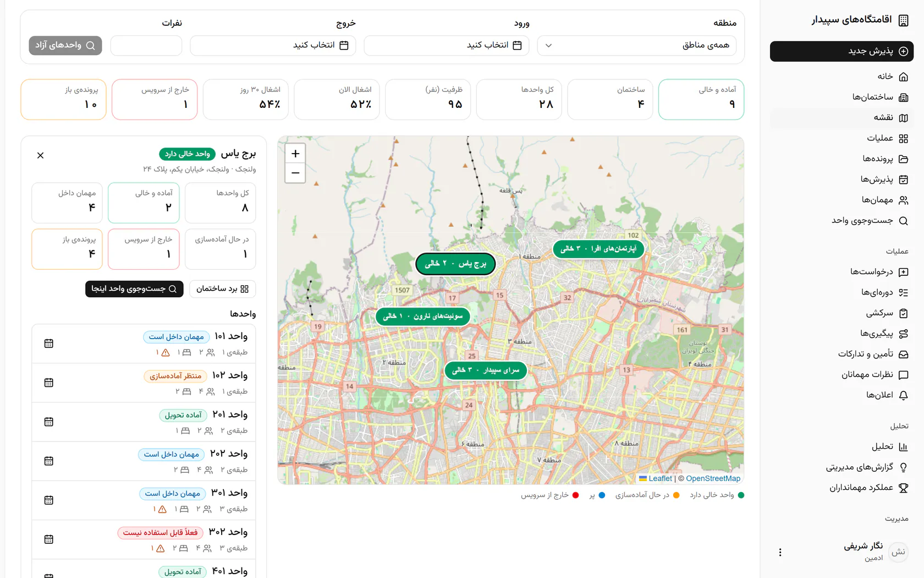Close the برج یاس detail panel
This screenshot has width=924, height=578.
[x=40, y=155]
